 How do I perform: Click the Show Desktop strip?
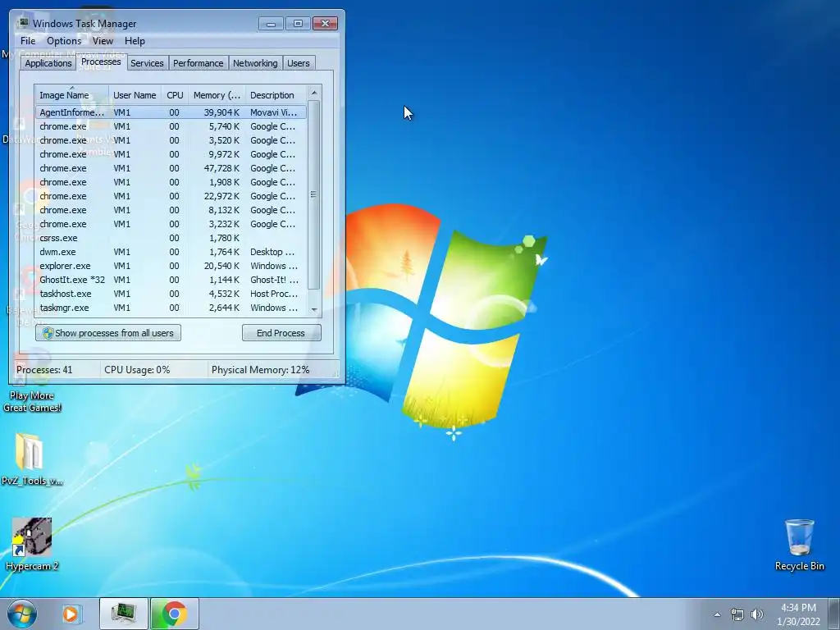point(835,614)
